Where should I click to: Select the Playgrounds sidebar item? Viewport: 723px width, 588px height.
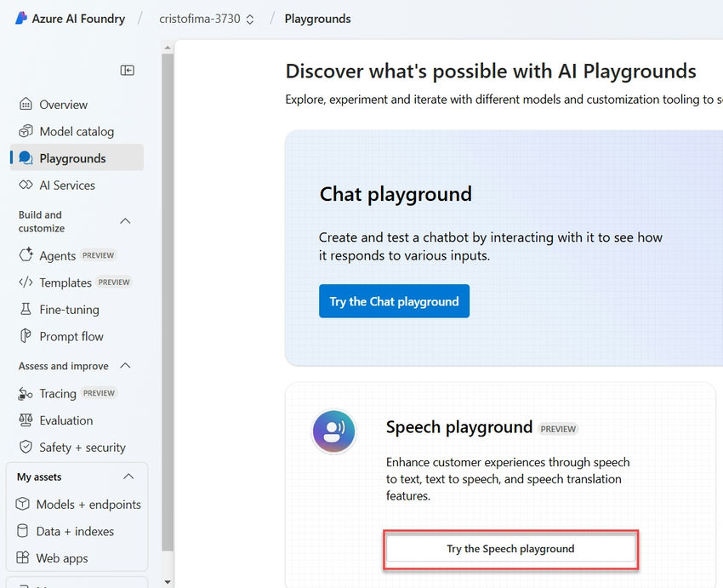point(73,157)
